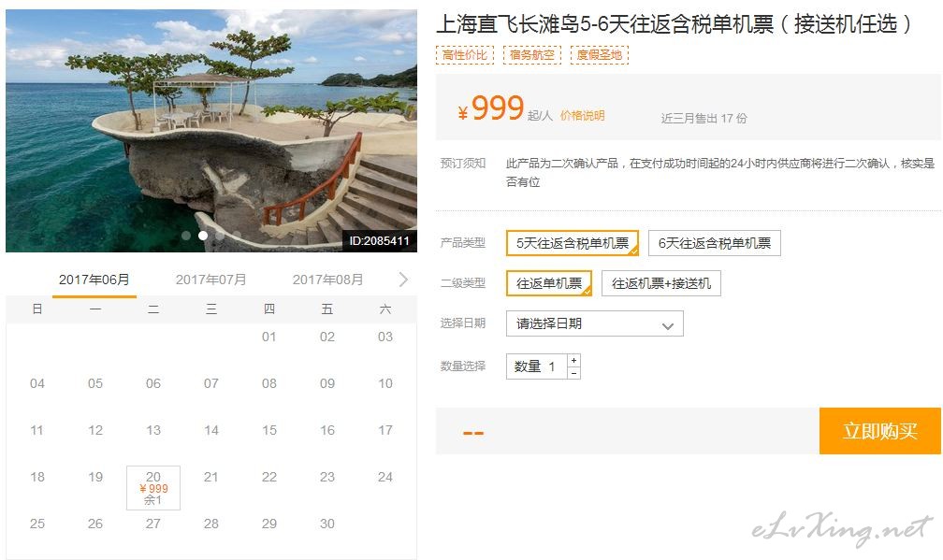The height and width of the screenshot is (560, 943).
Task: Switch calendar to 2017年08月 tab
Action: click(x=327, y=280)
